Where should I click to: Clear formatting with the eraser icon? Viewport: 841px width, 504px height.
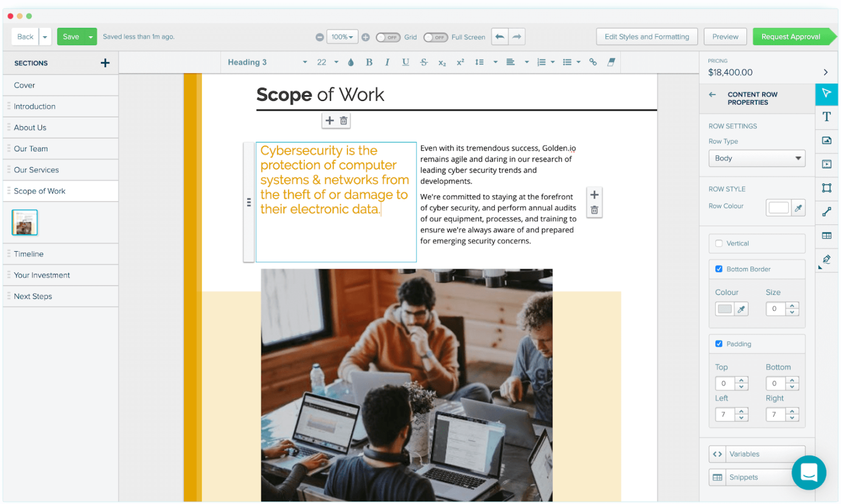[x=611, y=62]
